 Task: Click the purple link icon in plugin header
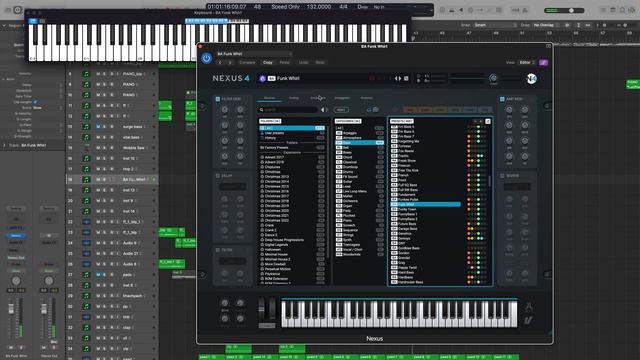tap(543, 62)
